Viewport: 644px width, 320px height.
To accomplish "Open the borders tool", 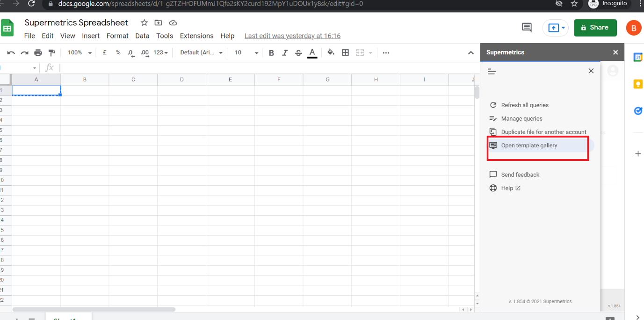I will [345, 52].
